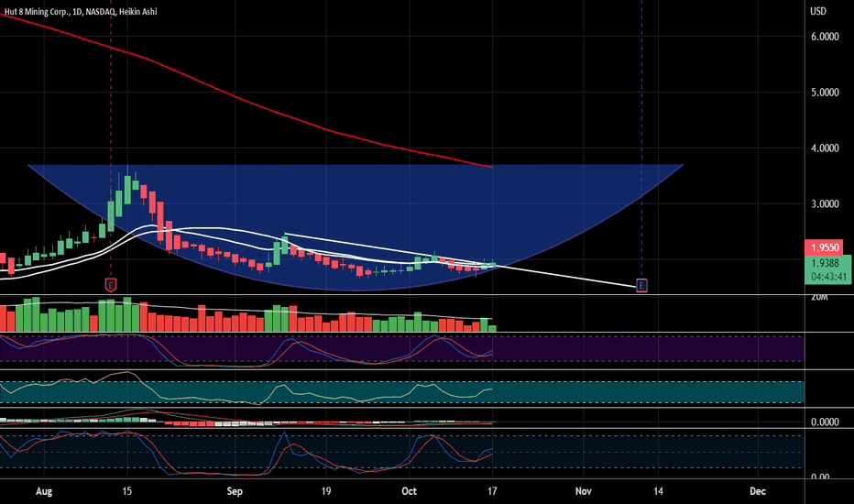Click the 20M volume scale label

(819, 298)
